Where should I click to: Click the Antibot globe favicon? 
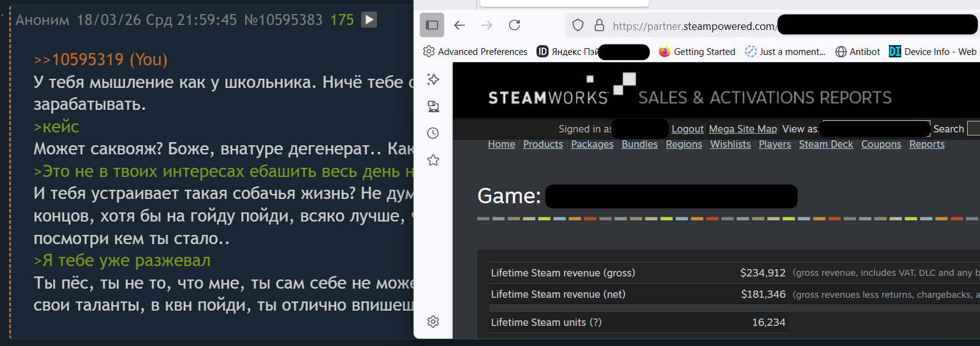841,52
